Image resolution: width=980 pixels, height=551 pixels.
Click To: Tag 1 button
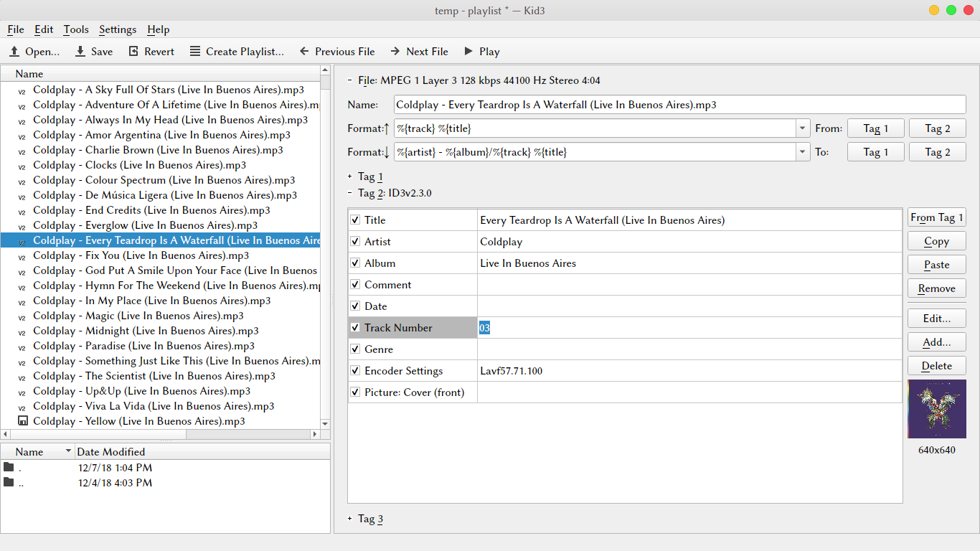pyautogui.click(x=876, y=152)
